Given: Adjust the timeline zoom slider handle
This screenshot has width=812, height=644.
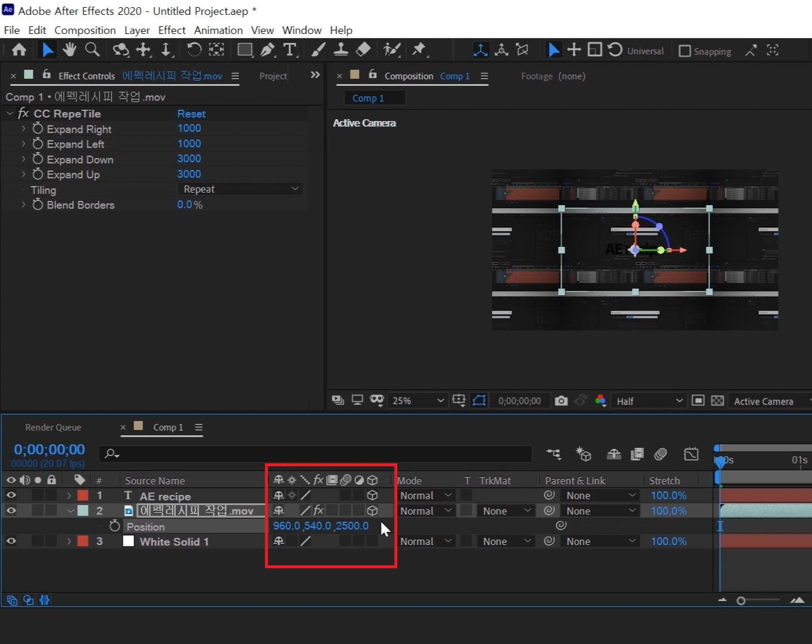Looking at the screenshot, I should click(x=741, y=601).
